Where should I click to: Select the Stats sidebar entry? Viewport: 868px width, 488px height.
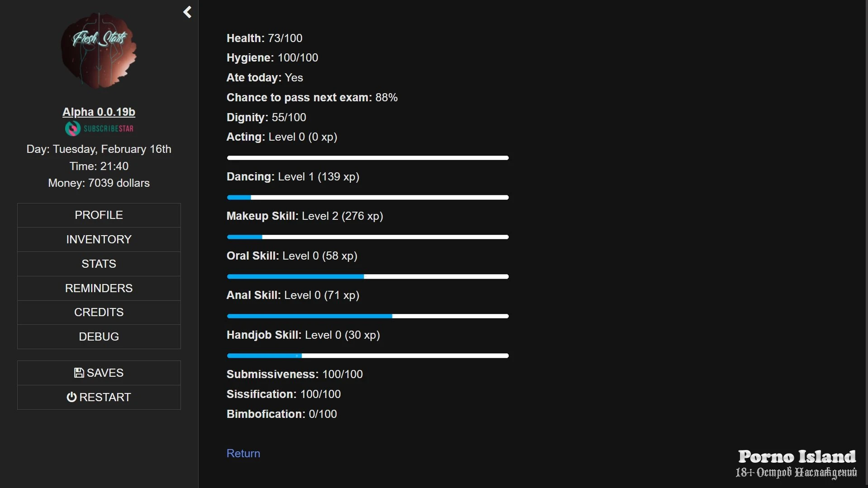point(99,264)
